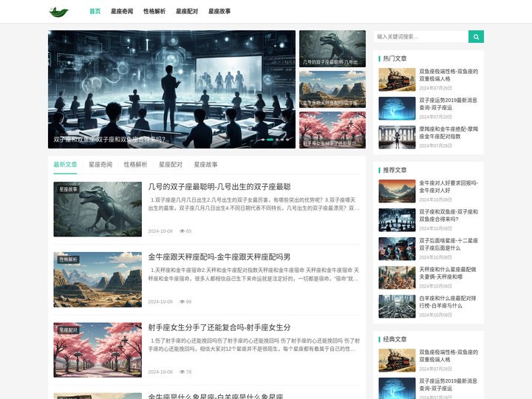
Task: Click the eye view-count icon showing 88
Action: (x=182, y=301)
